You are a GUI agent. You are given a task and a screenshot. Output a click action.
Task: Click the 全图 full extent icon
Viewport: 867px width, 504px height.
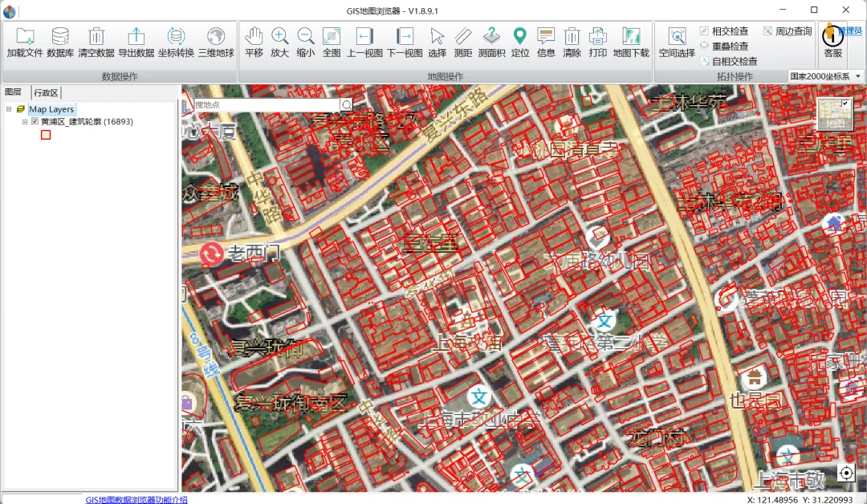coord(332,36)
